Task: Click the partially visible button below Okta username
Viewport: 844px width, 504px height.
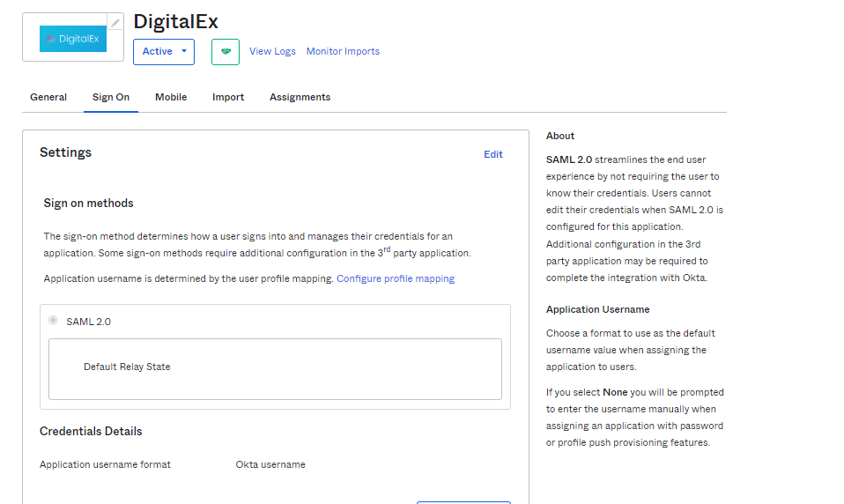Action: pyautogui.click(x=463, y=501)
